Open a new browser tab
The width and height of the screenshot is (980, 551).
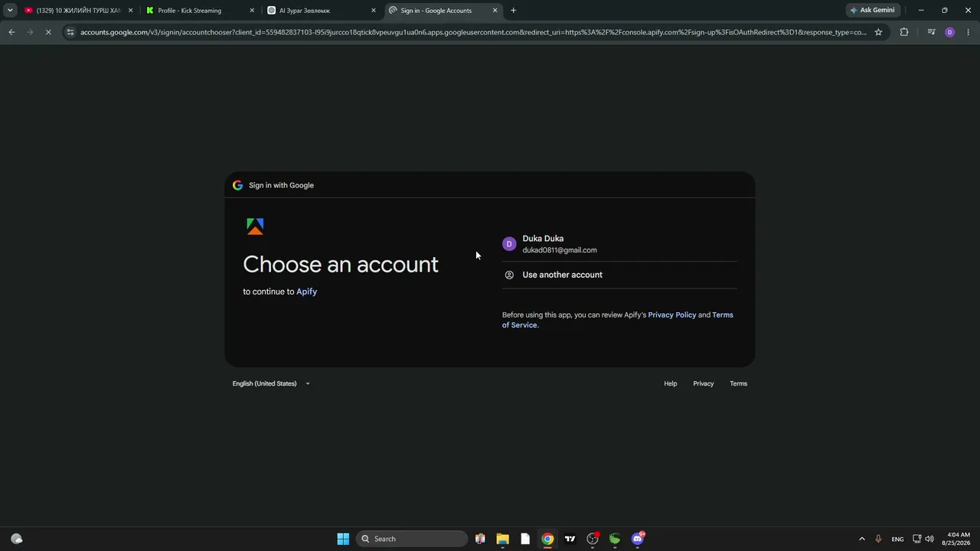513,11
